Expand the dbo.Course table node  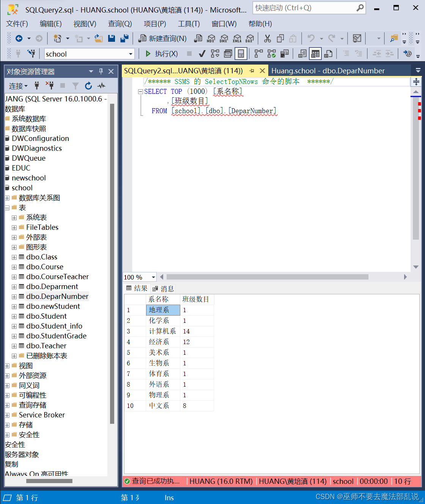click(14, 267)
